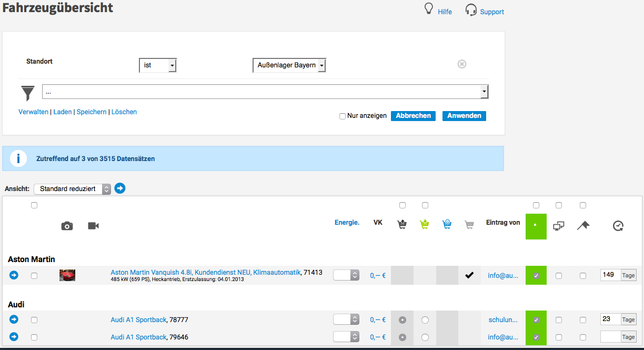
Task: Click the Verwalten filter link
Action: click(x=33, y=112)
